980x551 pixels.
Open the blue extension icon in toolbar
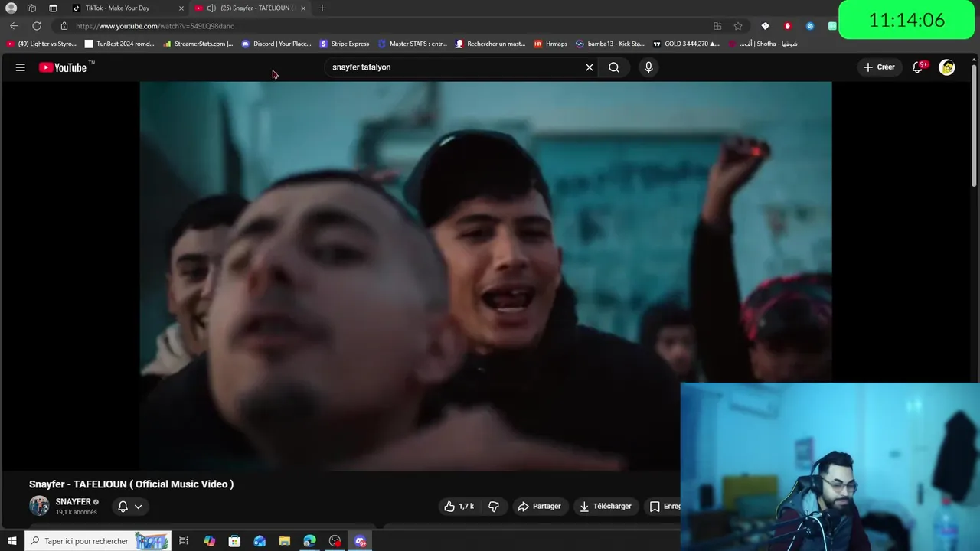(x=810, y=26)
